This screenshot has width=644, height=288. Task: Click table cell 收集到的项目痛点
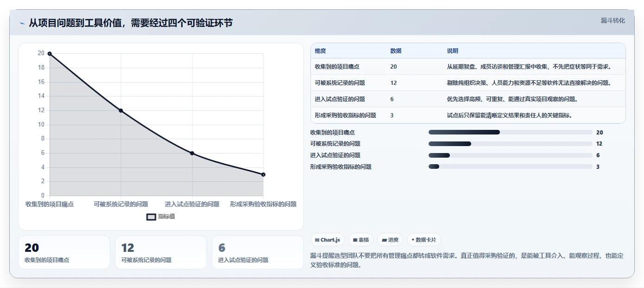[x=337, y=67]
